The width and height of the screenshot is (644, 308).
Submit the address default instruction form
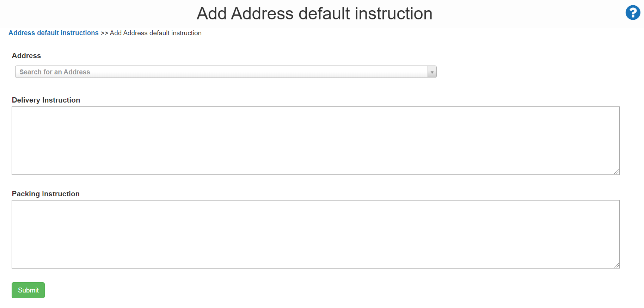point(28,290)
